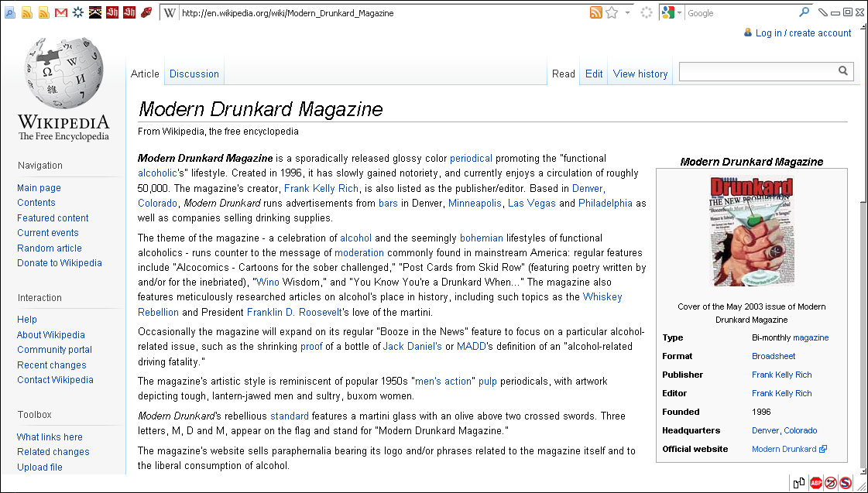The width and height of the screenshot is (868, 493).
Task: Click the magnifier bookmark icon in toolbar
Action: click(x=9, y=12)
